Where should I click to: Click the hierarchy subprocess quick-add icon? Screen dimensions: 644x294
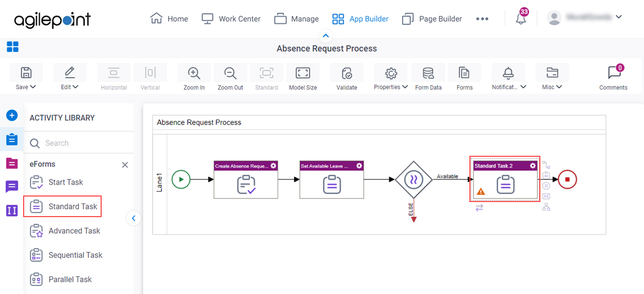coord(546,207)
